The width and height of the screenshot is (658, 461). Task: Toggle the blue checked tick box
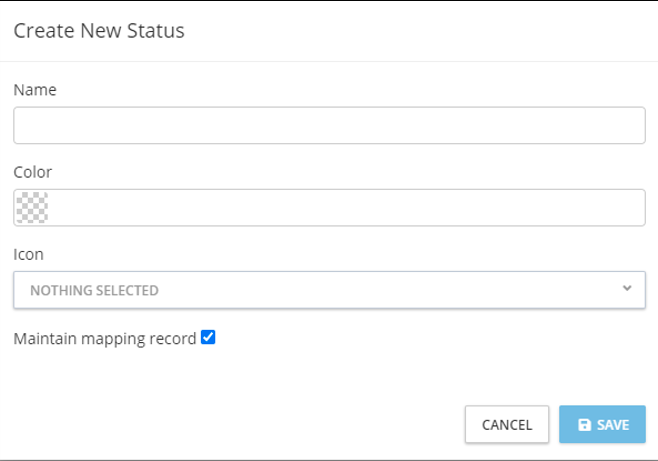pyautogui.click(x=208, y=338)
